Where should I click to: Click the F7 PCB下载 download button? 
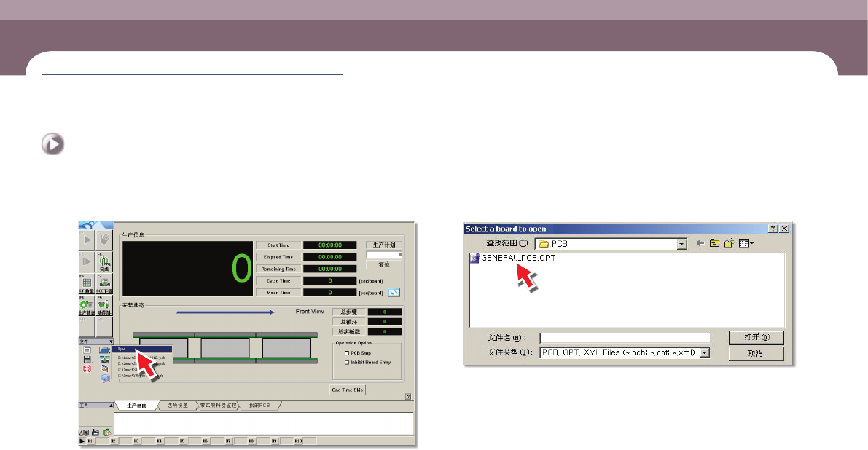[104, 283]
